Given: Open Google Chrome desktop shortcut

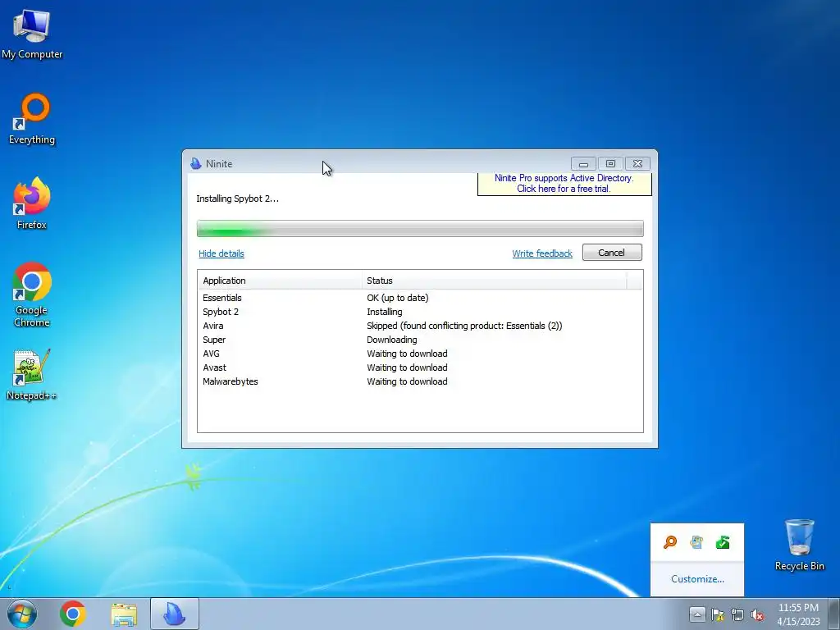Looking at the screenshot, I should point(32,294).
